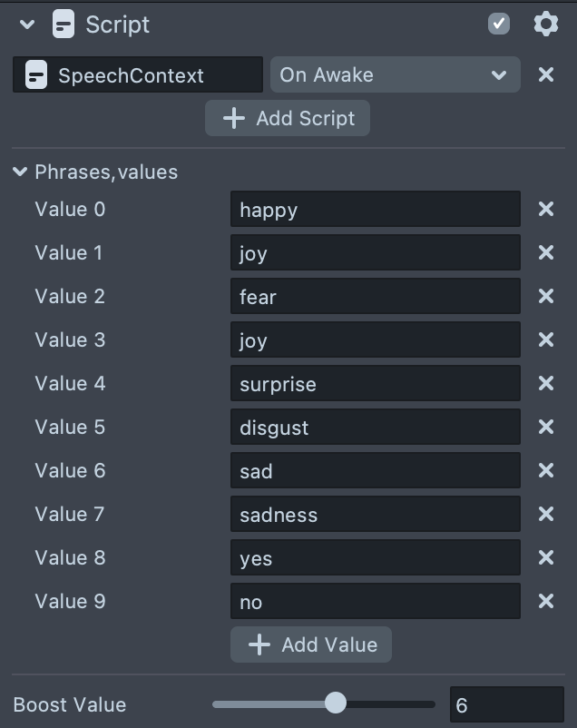Click the Boost Value number field
Screen dimensions: 577x728
pyautogui.click(x=506, y=704)
